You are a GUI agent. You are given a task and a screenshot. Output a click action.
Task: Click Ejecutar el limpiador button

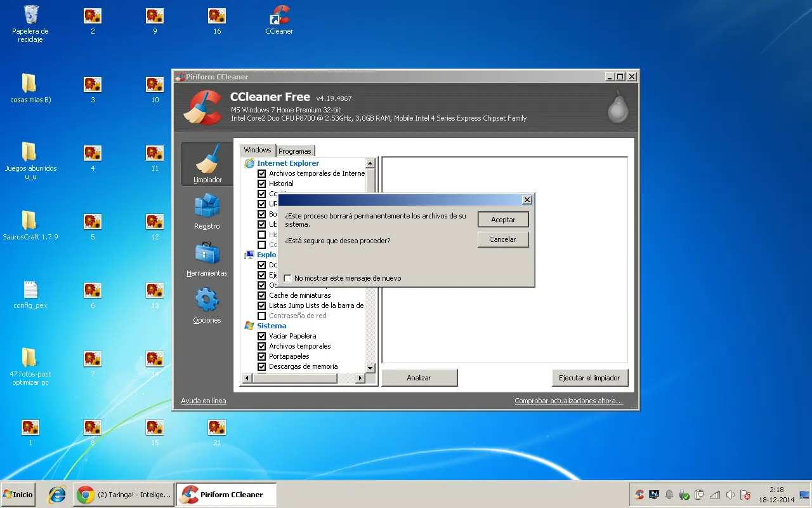click(589, 378)
